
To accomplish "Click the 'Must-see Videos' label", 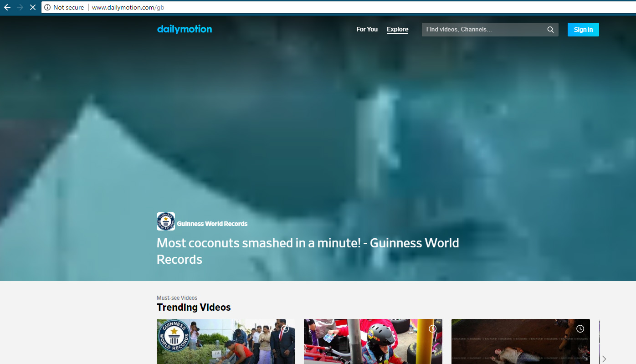I will point(177,298).
